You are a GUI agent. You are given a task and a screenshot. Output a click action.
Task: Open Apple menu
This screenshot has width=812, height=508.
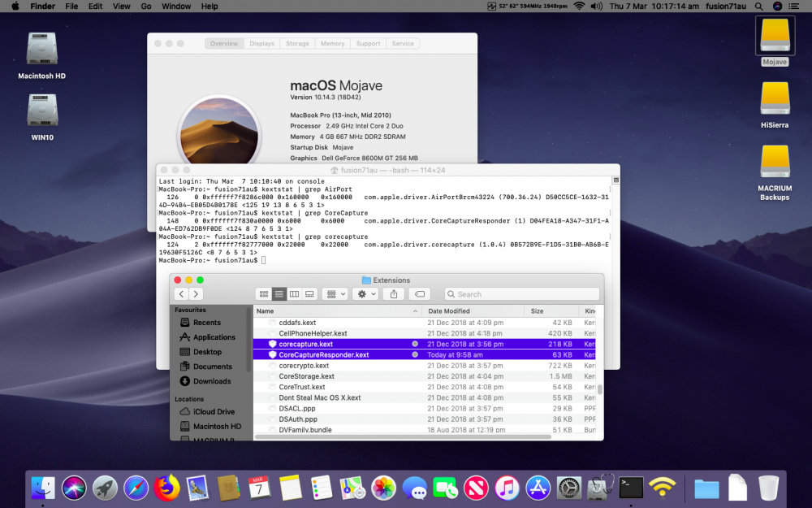[x=15, y=7]
